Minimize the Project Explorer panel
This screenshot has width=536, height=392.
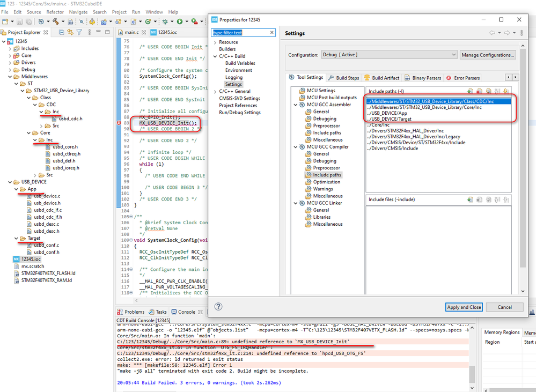98,32
